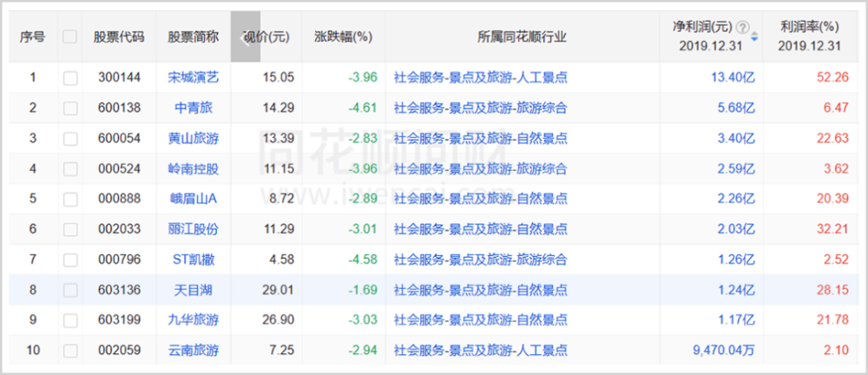Click the price value 15.05
The width and height of the screenshot is (868, 375).
pyautogui.click(x=279, y=77)
